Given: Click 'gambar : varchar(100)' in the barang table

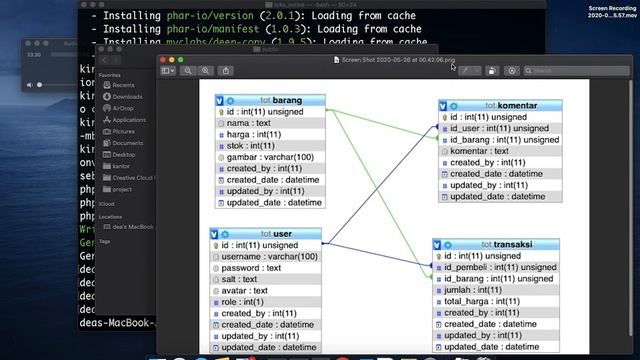Looking at the screenshot, I should [x=270, y=157].
